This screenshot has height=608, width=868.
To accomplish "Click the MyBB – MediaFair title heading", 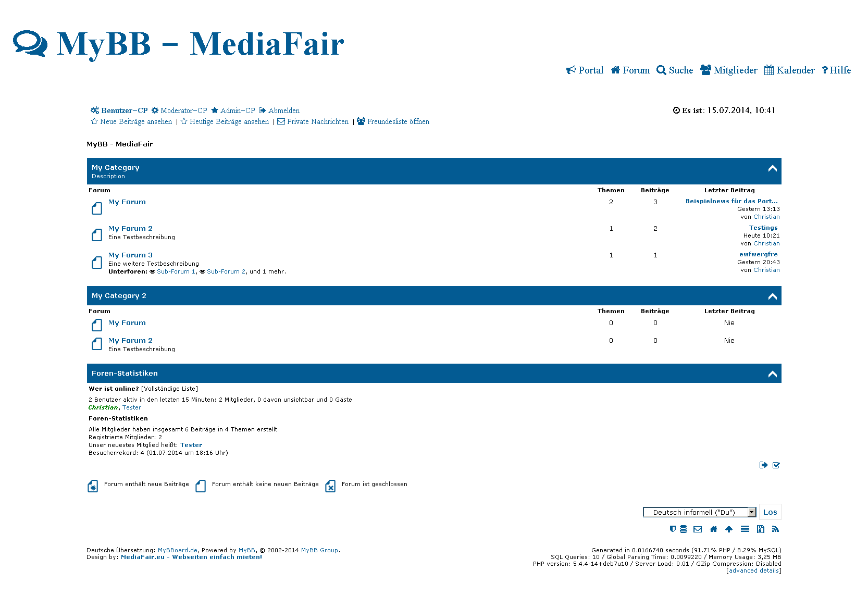I will click(200, 44).
